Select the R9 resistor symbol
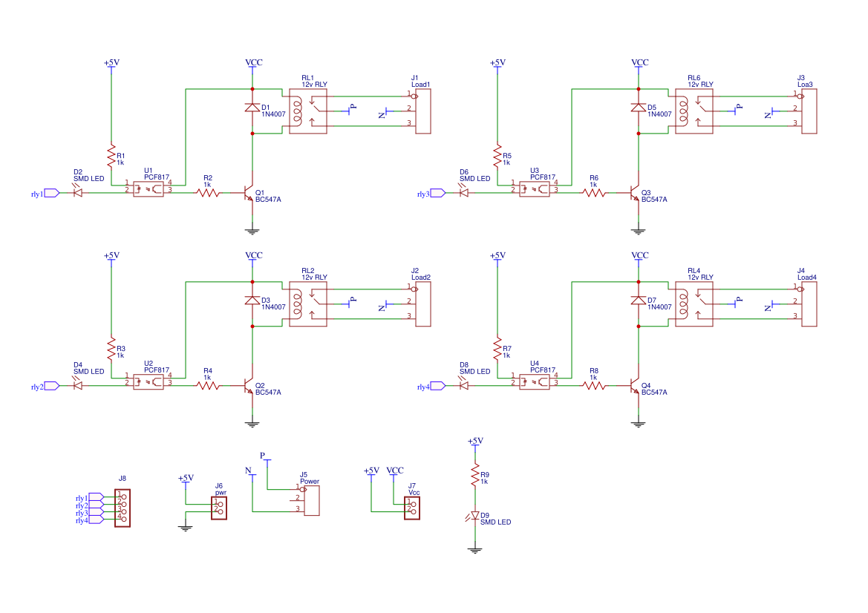The width and height of the screenshot is (868, 613). (x=474, y=475)
